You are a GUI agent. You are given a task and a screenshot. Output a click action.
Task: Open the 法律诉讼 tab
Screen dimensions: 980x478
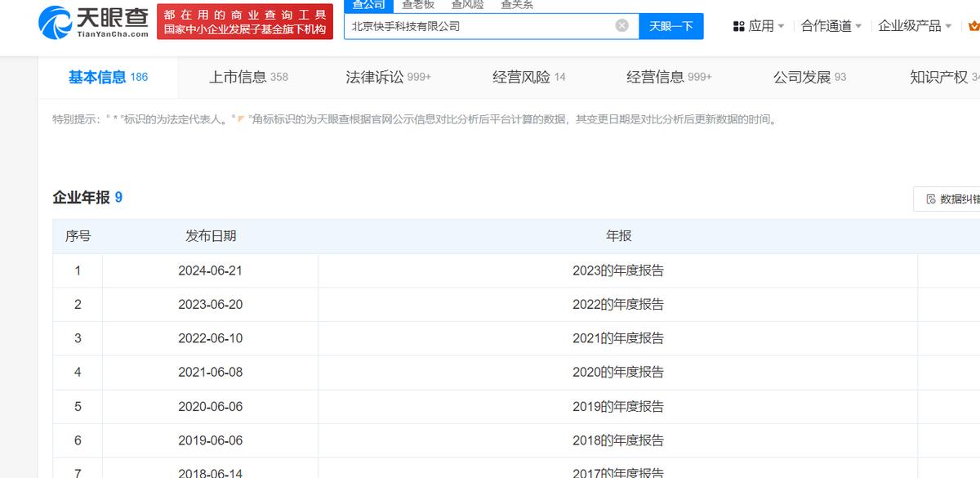388,77
